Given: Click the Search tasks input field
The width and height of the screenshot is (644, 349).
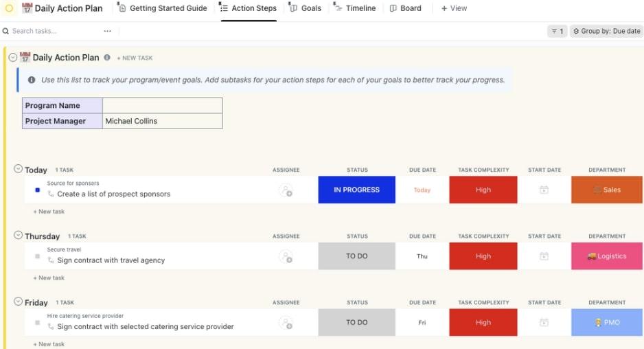Looking at the screenshot, I should (51, 31).
